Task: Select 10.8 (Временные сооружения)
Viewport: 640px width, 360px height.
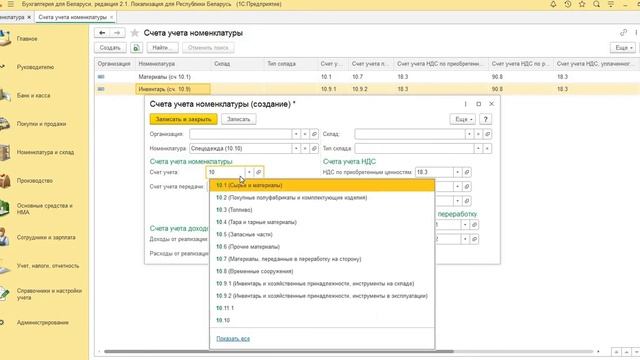Action: pyautogui.click(x=322, y=271)
